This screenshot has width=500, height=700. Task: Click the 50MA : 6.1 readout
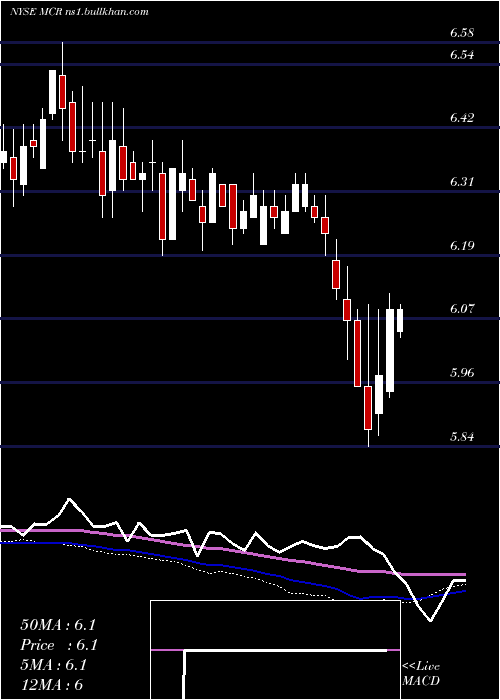[x=58, y=625]
